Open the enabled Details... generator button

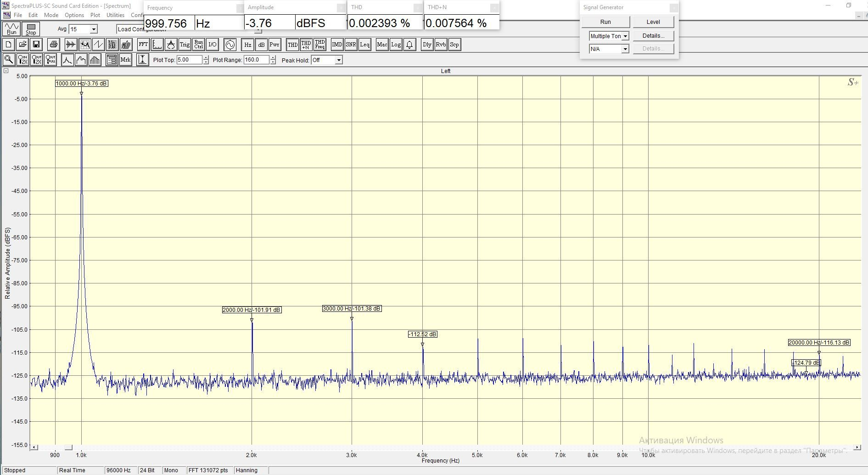[x=653, y=36]
